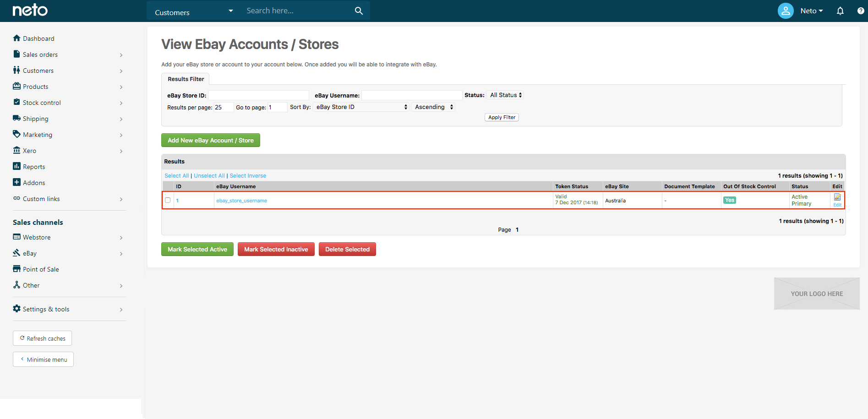Focus the eBay Store ID input field
The width and height of the screenshot is (868, 419).
click(258, 95)
